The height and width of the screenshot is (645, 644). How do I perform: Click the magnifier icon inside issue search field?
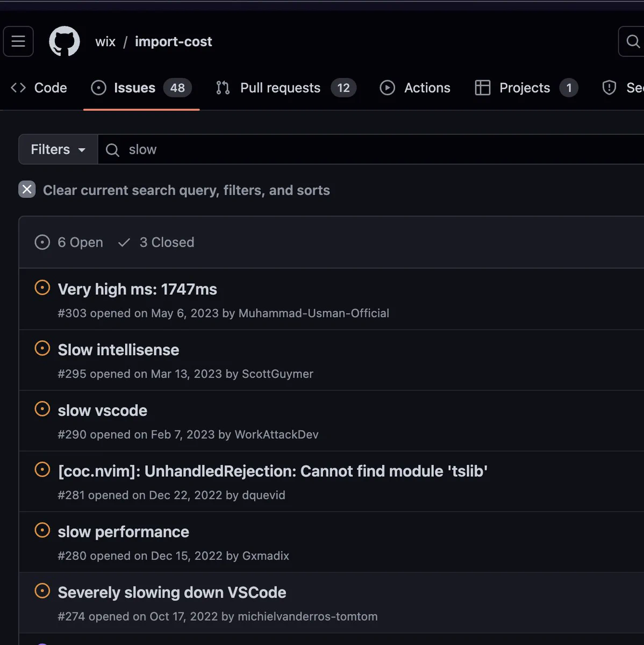tap(112, 150)
